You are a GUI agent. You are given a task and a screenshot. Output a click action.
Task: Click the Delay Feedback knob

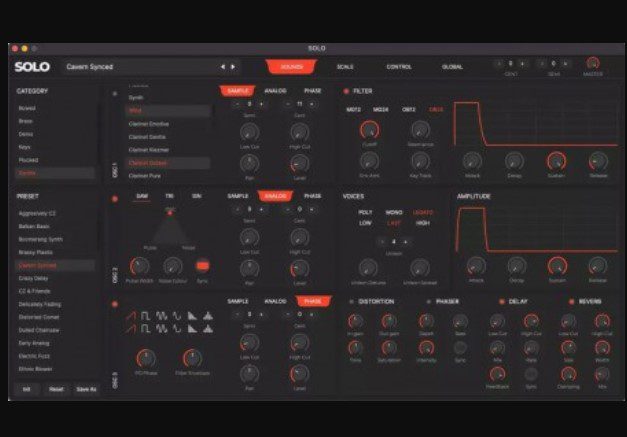point(497,375)
